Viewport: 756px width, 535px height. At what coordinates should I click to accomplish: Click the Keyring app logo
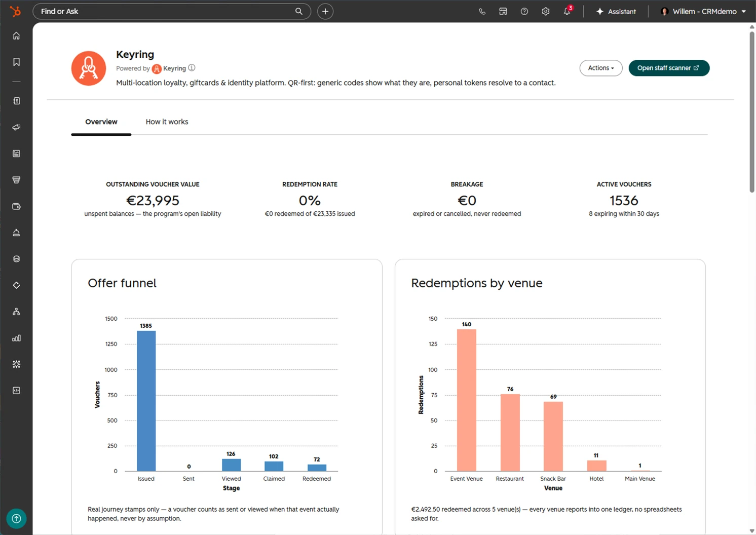pyautogui.click(x=89, y=68)
